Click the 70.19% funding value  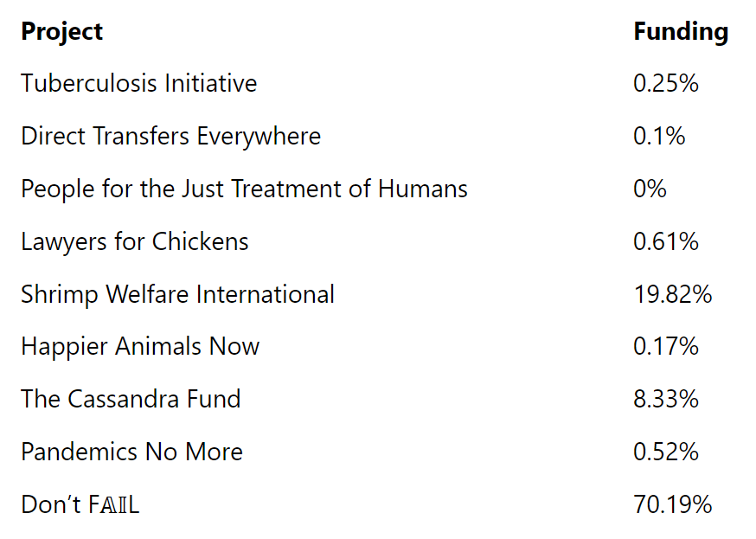672,505
